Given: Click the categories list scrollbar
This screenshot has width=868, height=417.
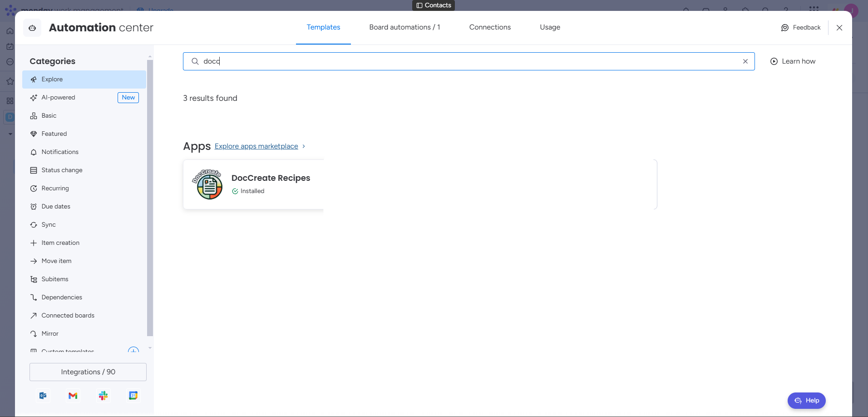Looking at the screenshot, I should [150, 198].
